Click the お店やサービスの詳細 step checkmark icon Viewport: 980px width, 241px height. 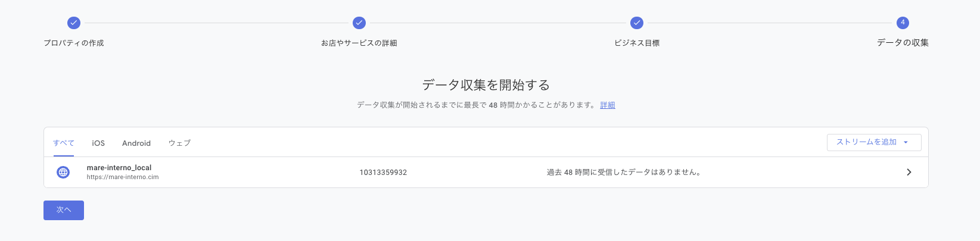point(359,23)
